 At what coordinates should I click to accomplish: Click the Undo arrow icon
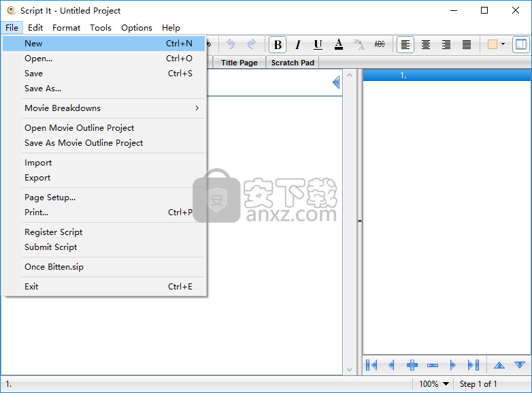click(231, 44)
